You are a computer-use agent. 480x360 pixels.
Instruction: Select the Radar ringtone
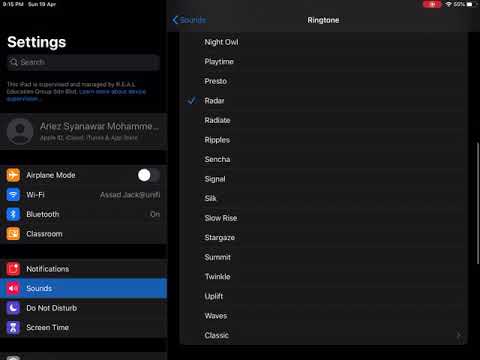323,101
